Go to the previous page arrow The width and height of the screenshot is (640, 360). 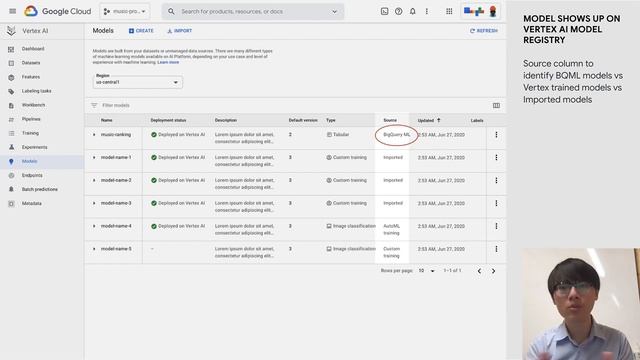(479, 271)
